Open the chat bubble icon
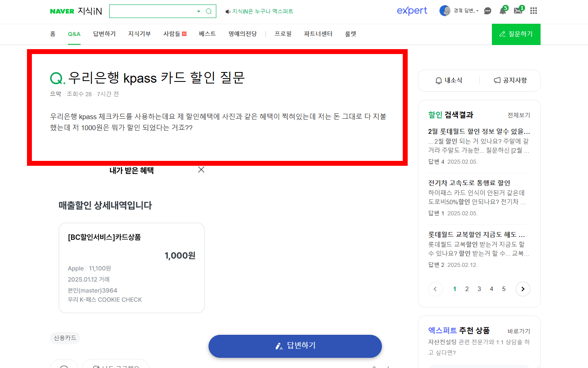The width and height of the screenshot is (588, 368). click(487, 11)
